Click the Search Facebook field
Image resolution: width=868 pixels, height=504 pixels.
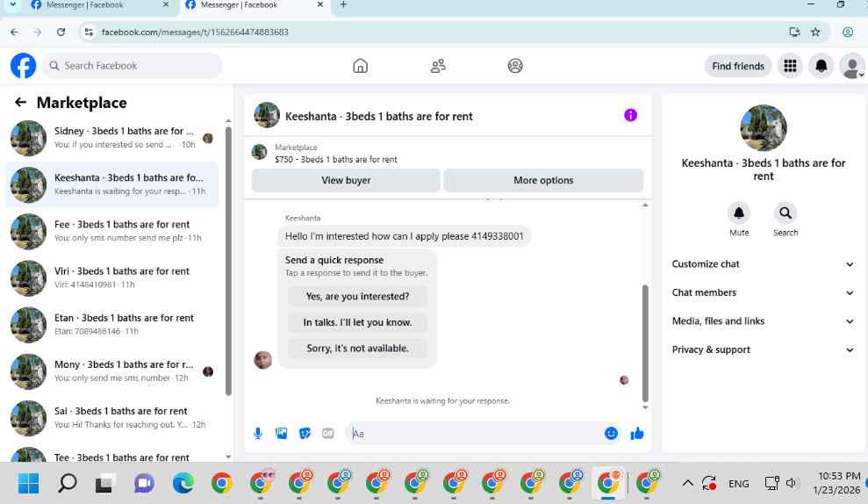[x=133, y=66]
